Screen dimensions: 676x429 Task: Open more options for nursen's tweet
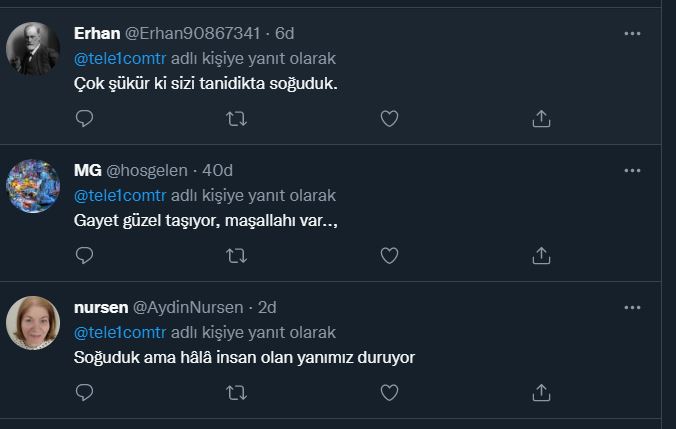coord(632,307)
